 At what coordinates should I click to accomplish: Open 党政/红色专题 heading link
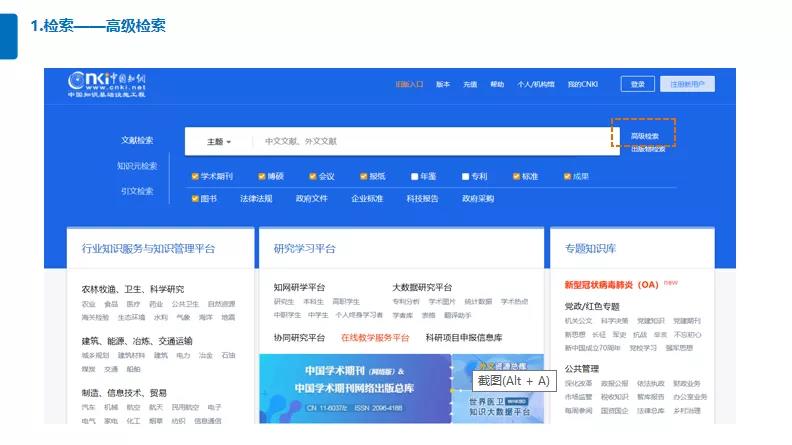[x=592, y=307]
